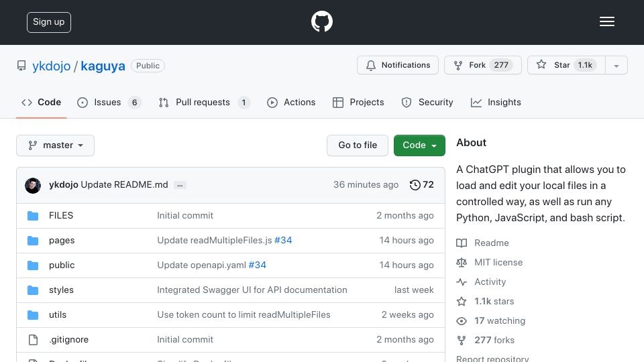Click the FILES folder icon
The height and width of the screenshot is (362, 644).
[33, 215]
